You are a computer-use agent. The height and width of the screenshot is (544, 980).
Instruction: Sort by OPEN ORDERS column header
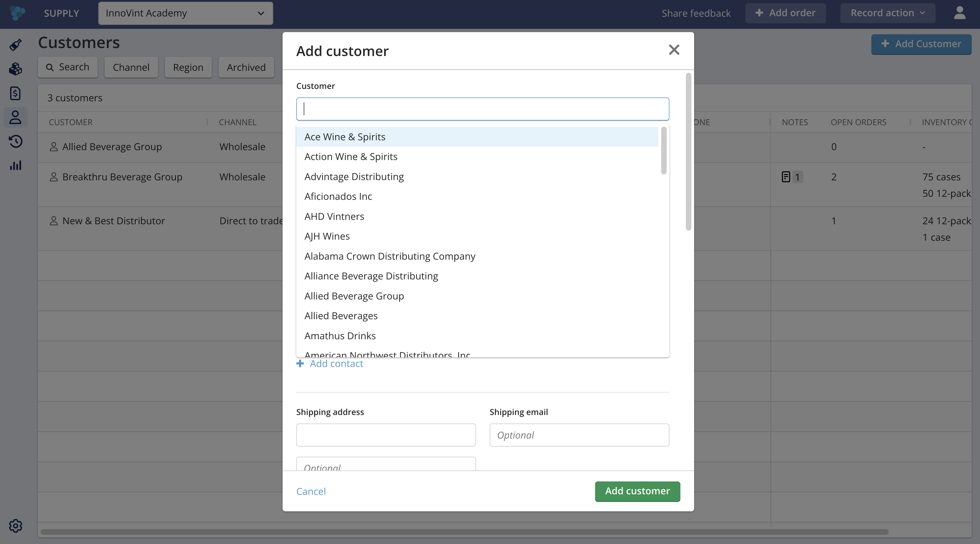click(x=858, y=122)
